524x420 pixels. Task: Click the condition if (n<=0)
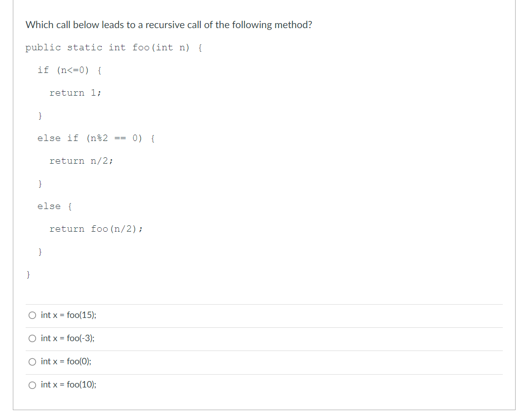(x=69, y=70)
